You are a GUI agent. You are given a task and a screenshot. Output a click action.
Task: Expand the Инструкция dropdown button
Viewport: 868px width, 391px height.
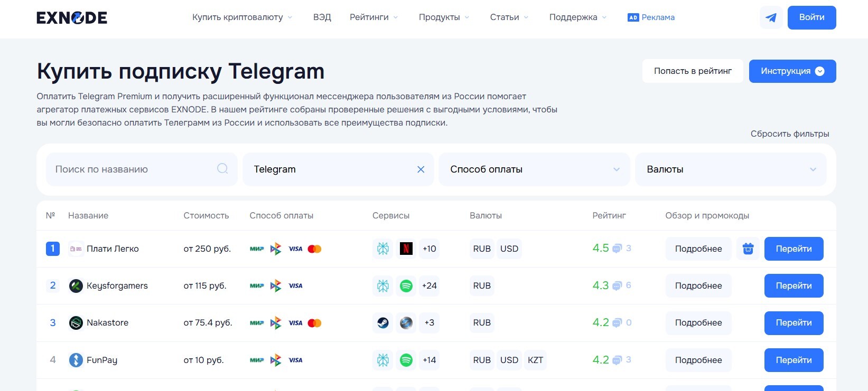792,71
